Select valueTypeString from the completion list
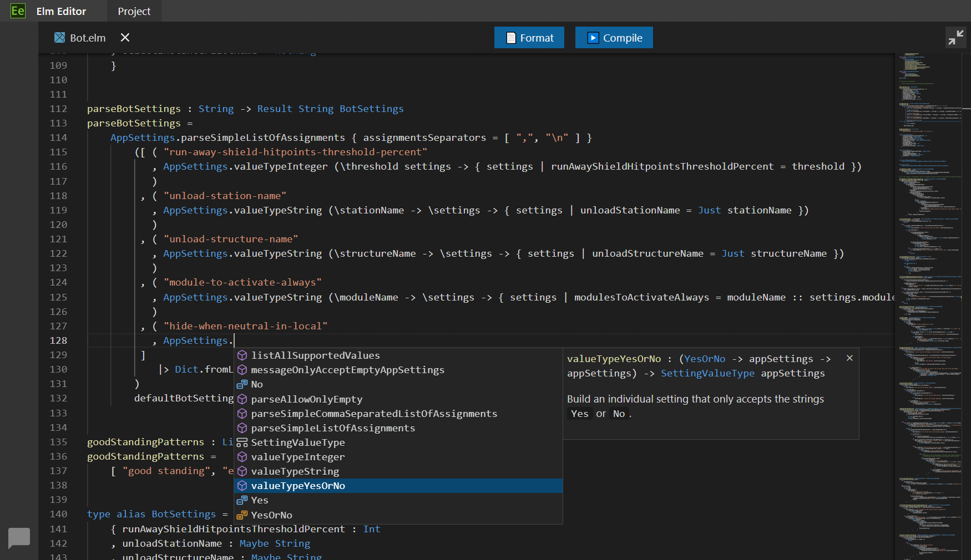Screen dimensions: 971x560 (295, 471)
